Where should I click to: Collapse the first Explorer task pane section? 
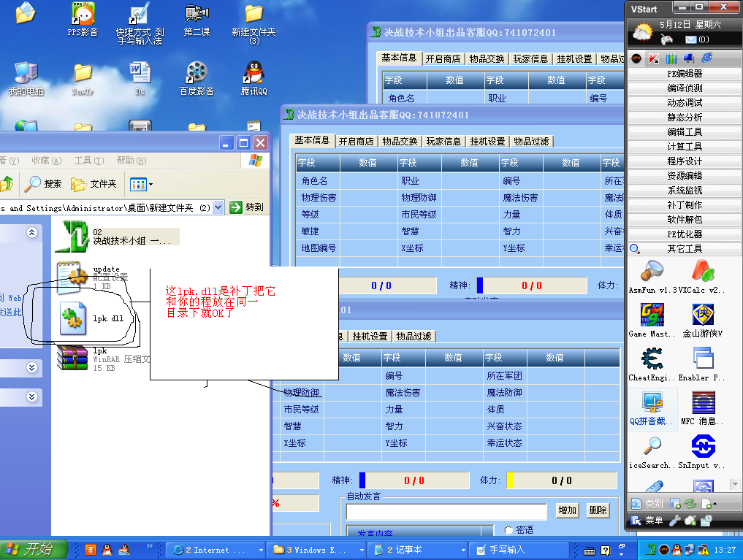(31, 232)
